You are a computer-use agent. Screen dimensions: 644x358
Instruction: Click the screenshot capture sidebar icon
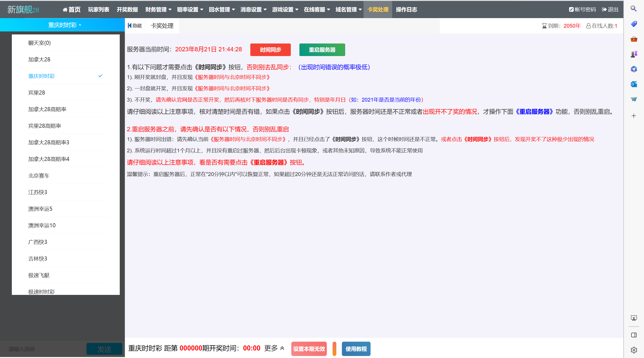[634, 318]
